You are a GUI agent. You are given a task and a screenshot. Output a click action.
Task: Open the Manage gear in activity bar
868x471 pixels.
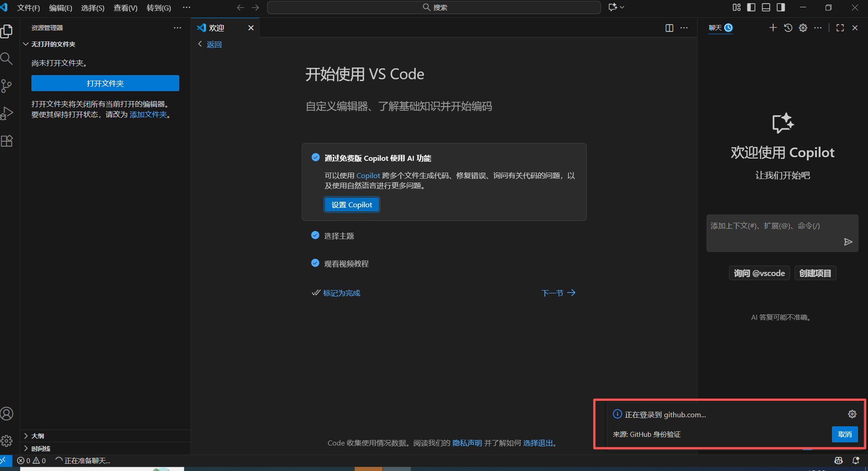click(x=6, y=440)
